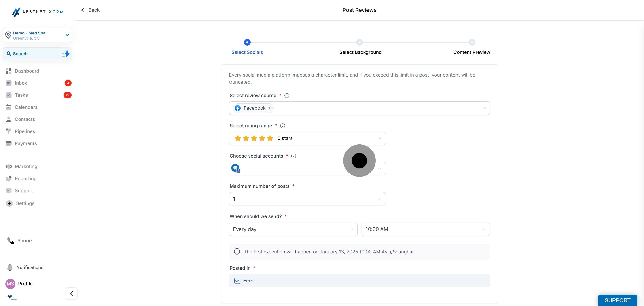Click the Phone handset icon

click(x=11, y=240)
